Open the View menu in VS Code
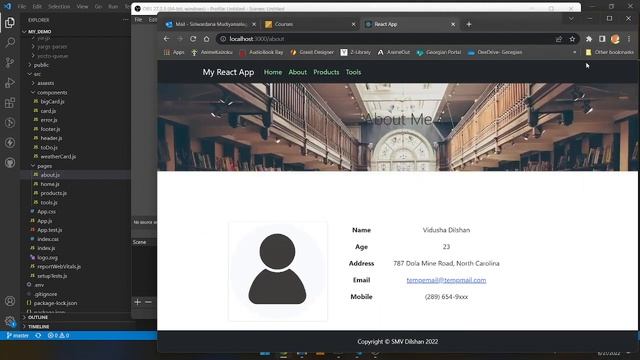 82,7
